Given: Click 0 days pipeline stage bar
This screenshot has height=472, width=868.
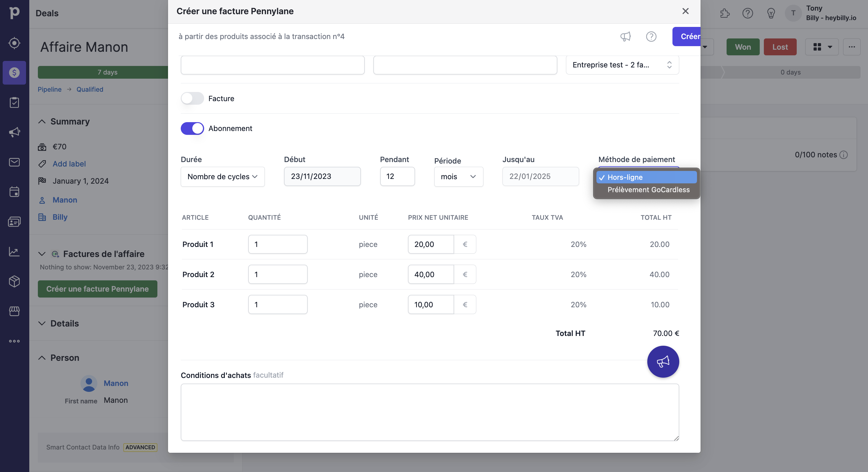Looking at the screenshot, I should (x=790, y=72).
